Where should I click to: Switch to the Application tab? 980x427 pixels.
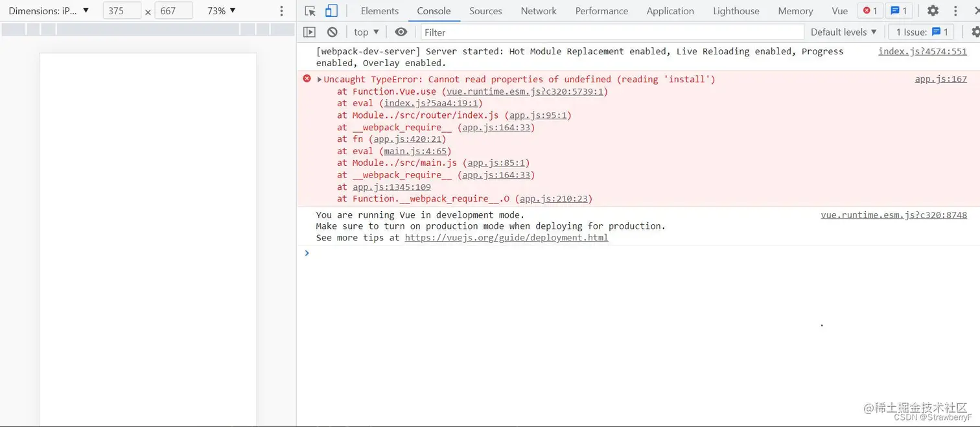tap(670, 11)
